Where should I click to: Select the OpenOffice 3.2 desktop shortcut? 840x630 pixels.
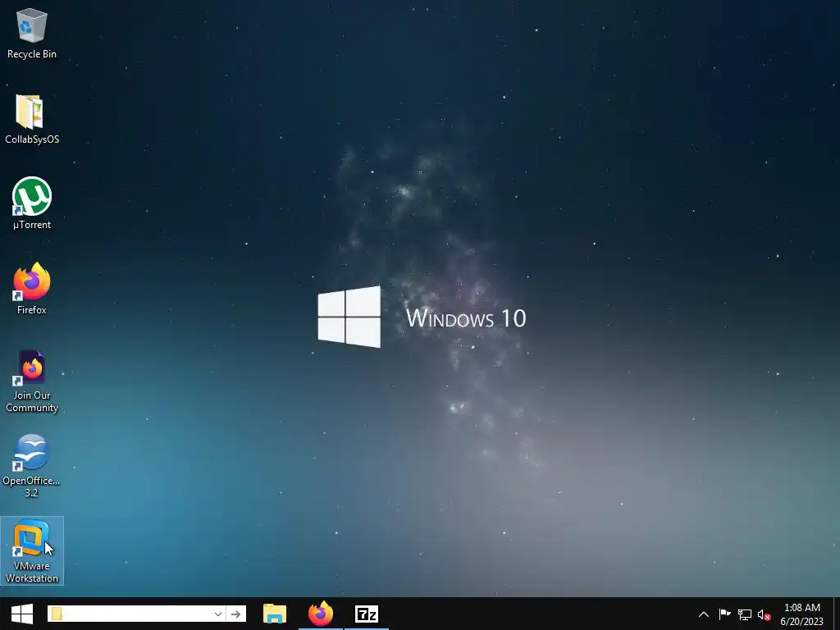[32, 466]
